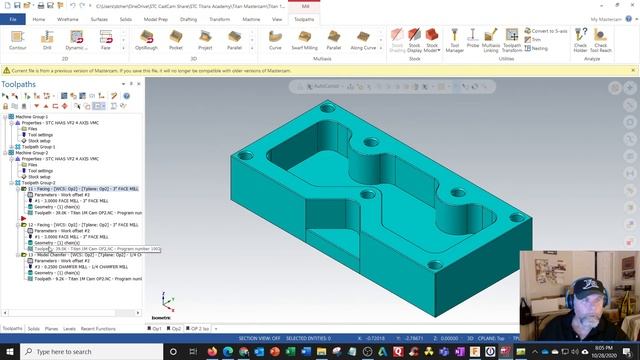This screenshot has height=360, width=640.
Task: Switch to the Machine ribbon tab
Action: pyautogui.click(x=251, y=19)
